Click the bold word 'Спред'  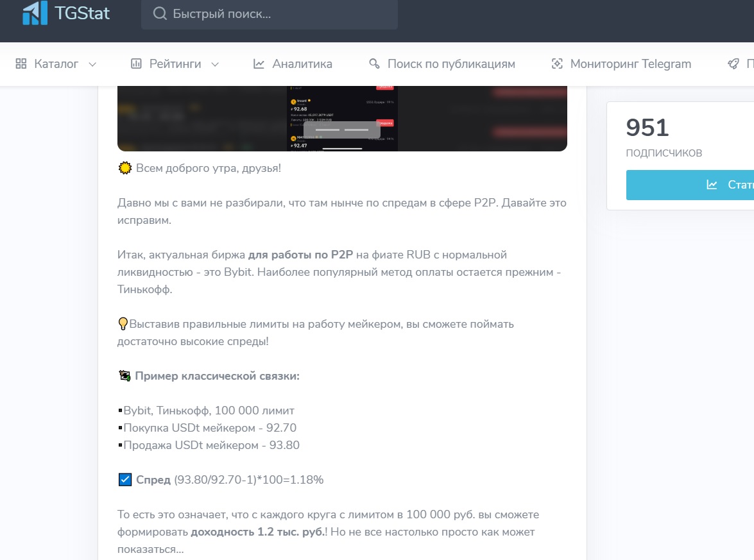coord(153,480)
